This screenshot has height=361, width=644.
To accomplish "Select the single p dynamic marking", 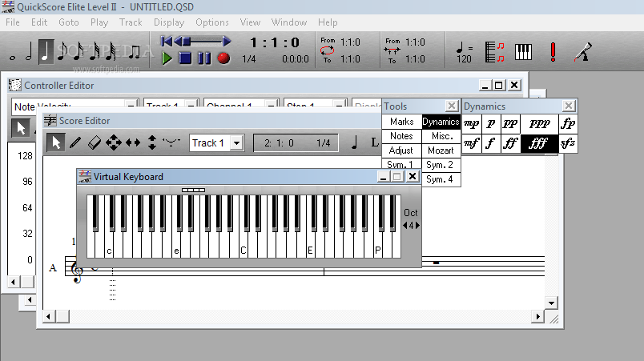I will tap(491, 123).
